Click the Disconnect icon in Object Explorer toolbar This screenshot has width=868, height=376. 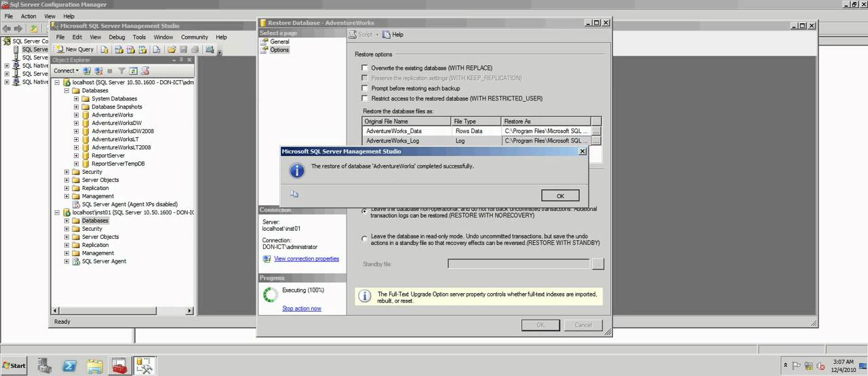[99, 71]
